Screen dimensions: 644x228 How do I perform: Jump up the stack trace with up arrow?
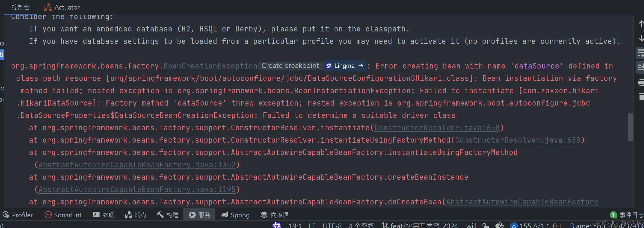click(641, 24)
